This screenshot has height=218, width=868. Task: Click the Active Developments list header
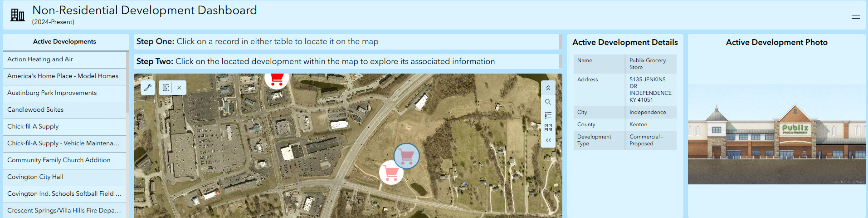pos(64,41)
